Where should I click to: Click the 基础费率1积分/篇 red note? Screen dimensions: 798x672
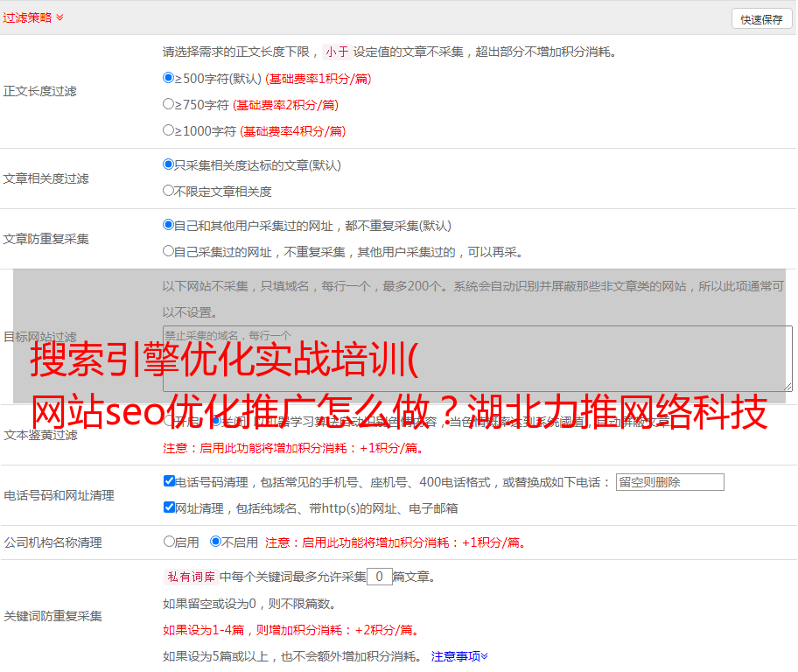318,79
